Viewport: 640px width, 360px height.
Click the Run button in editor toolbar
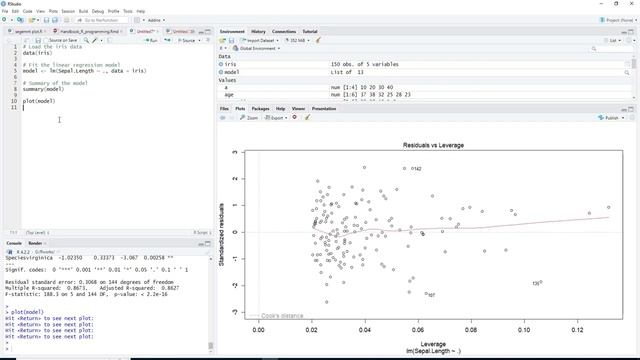[x=151, y=40]
